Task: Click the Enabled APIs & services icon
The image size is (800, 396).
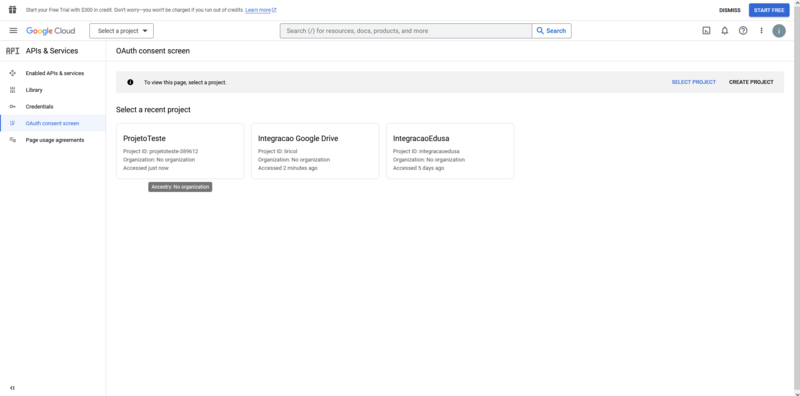Action: (12, 73)
